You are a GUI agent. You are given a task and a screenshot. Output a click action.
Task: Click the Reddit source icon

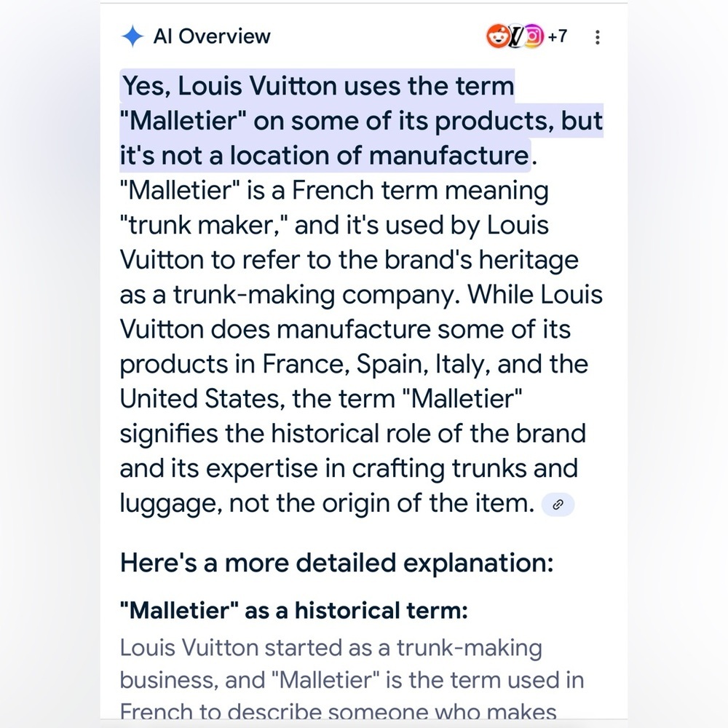click(x=497, y=36)
